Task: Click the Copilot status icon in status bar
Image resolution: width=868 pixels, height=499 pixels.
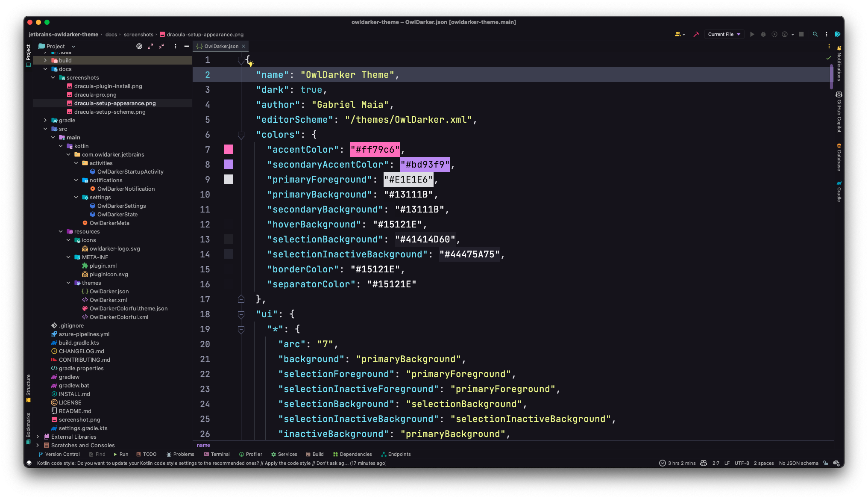Action: [704, 463]
